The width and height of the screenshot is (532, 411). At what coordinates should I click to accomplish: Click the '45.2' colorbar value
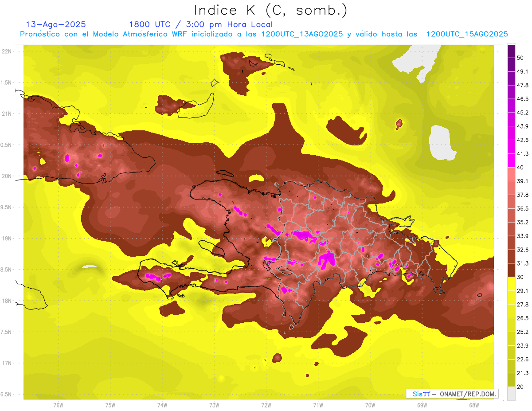(523, 113)
